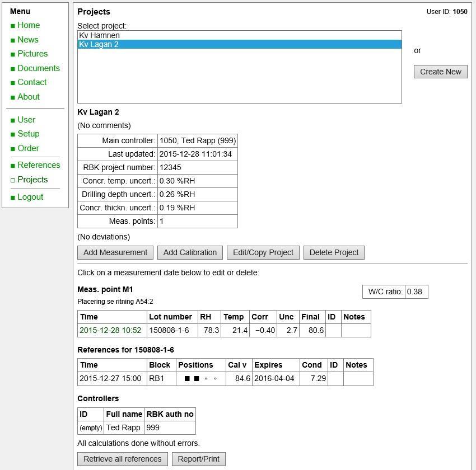476x470 pixels.
Task: Open the About menu link
Action: tap(29, 97)
